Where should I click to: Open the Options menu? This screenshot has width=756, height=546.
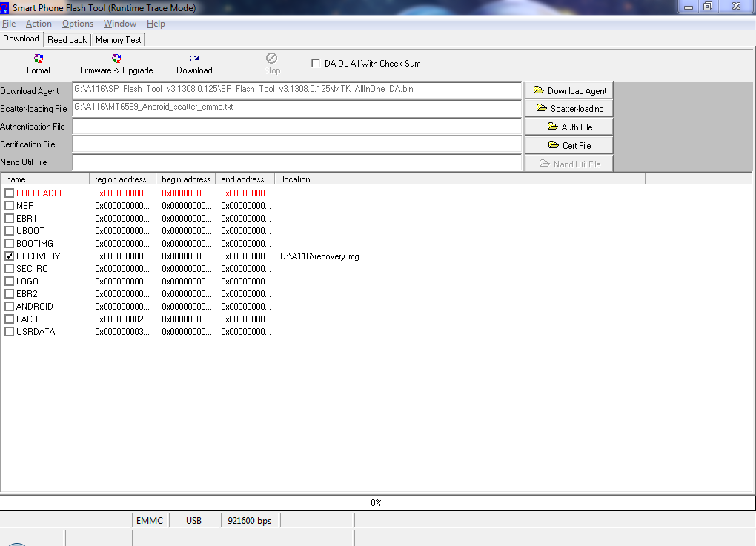point(78,24)
